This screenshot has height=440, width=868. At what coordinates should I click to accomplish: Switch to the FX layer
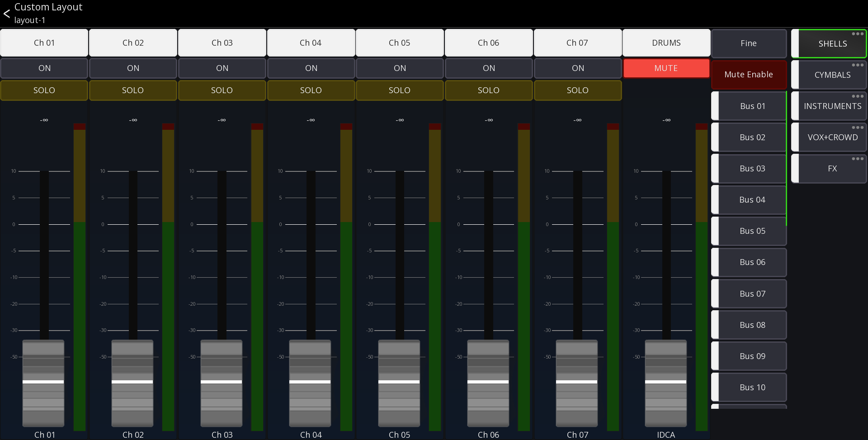(829, 169)
